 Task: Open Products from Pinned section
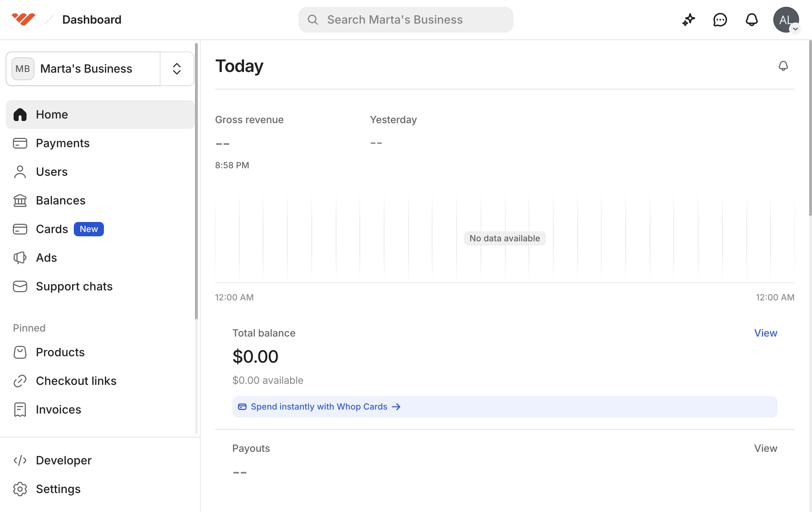pos(100,352)
